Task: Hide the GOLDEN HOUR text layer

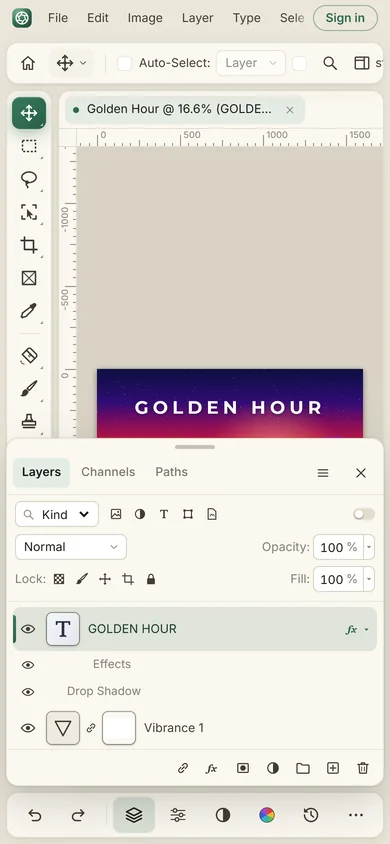Action: tap(28, 629)
